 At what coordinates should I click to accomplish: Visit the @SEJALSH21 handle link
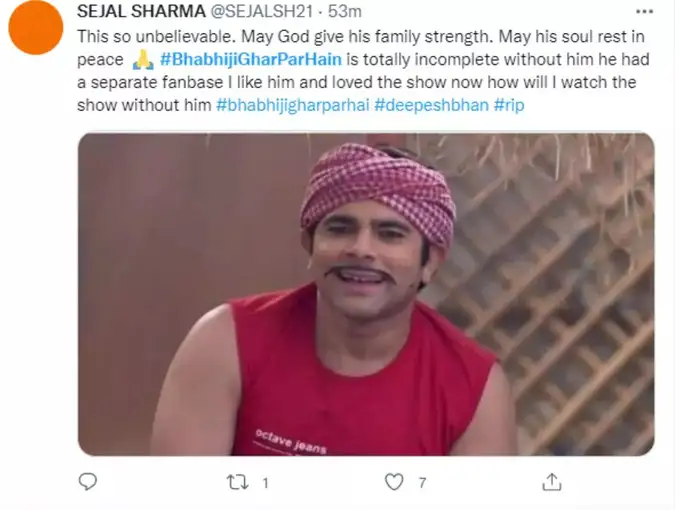(262, 11)
